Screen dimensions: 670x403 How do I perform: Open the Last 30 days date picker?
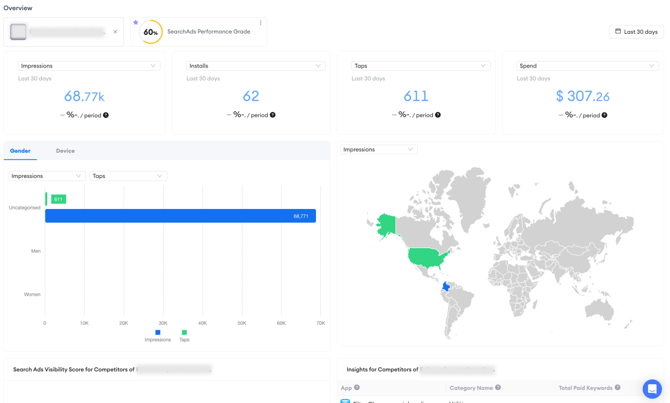click(x=636, y=32)
